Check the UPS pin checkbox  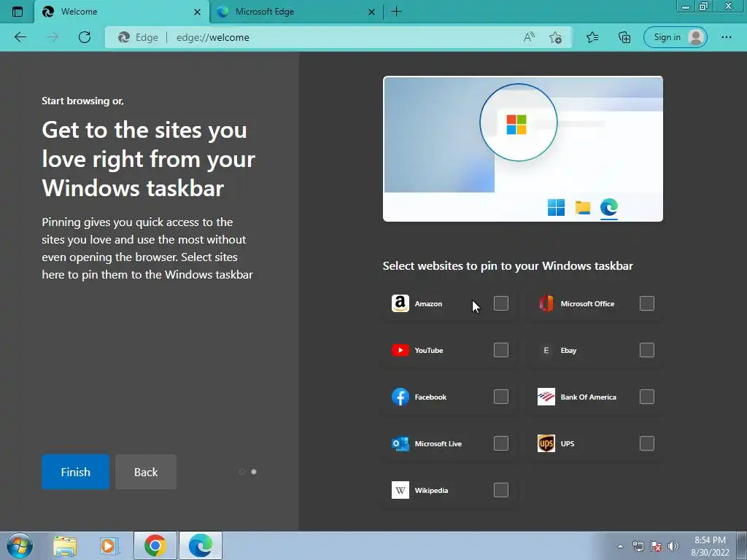647,443
